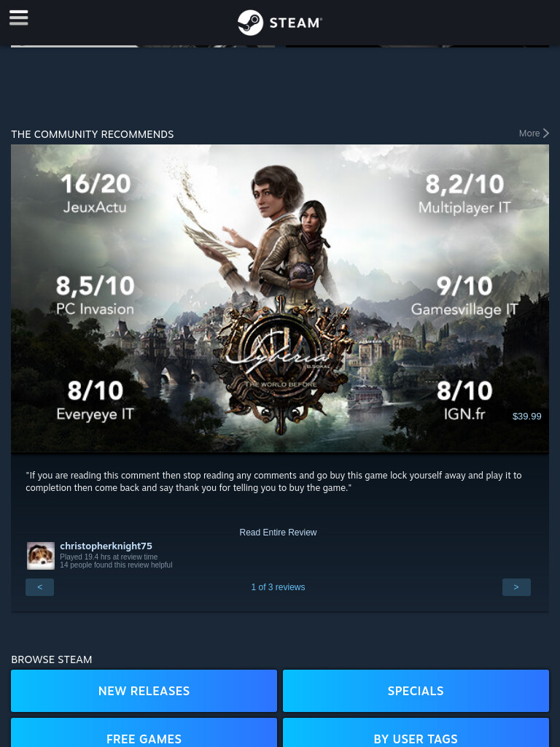Go to next review arrow

[x=516, y=587]
